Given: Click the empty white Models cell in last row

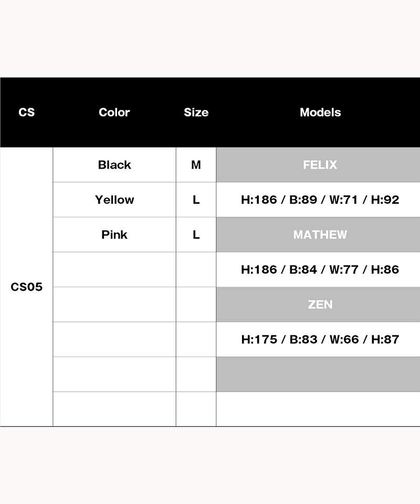Looking at the screenshot, I should 318,409.
